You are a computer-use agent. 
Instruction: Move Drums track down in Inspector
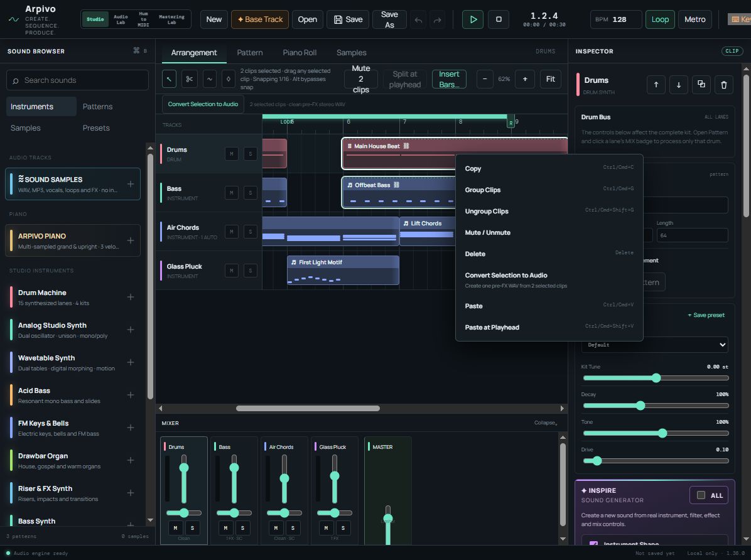(679, 85)
